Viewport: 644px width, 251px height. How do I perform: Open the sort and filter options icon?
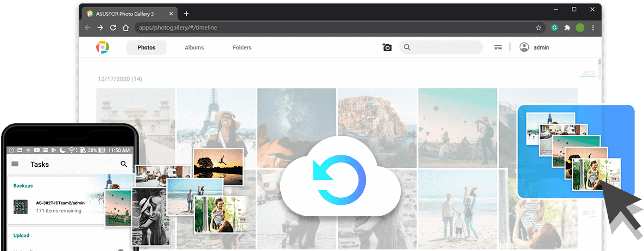pyautogui.click(x=498, y=47)
